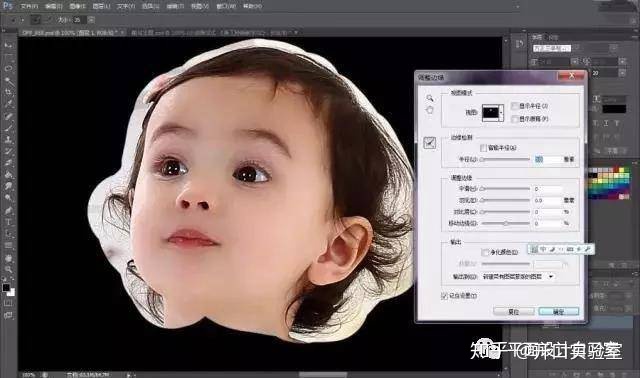
Task: Click the foreground color swatch
Action: pyautogui.click(x=6, y=287)
